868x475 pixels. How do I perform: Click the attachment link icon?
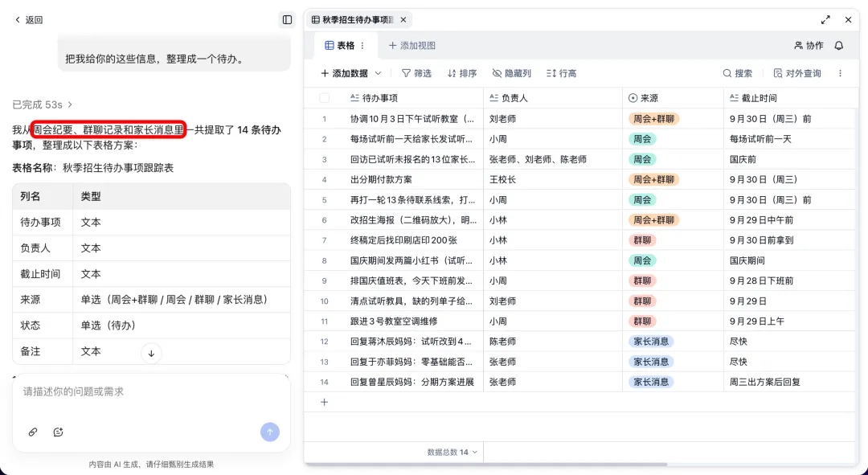33,432
